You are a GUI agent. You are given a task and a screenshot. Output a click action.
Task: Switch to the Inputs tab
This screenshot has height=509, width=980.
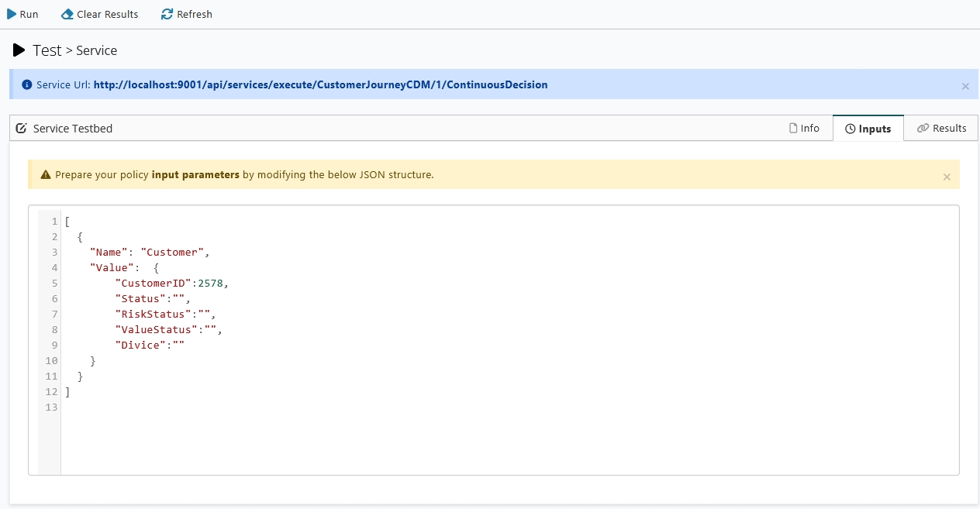click(868, 129)
